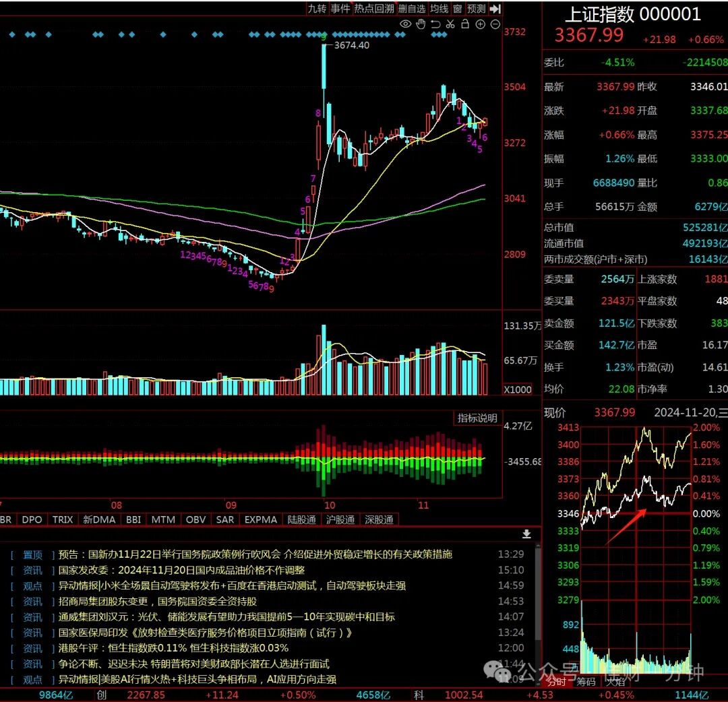Open the 热点回溯 panel
728x702 pixels.
tap(373, 8)
